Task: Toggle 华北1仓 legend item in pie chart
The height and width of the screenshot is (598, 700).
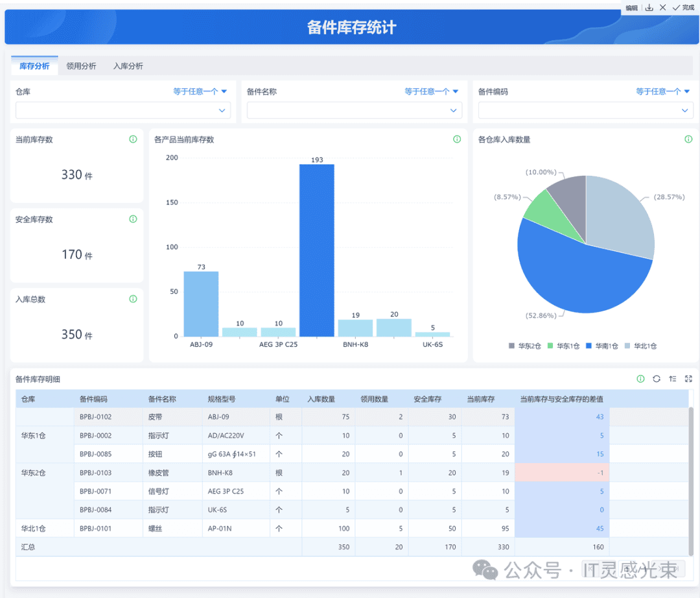Action: point(640,346)
